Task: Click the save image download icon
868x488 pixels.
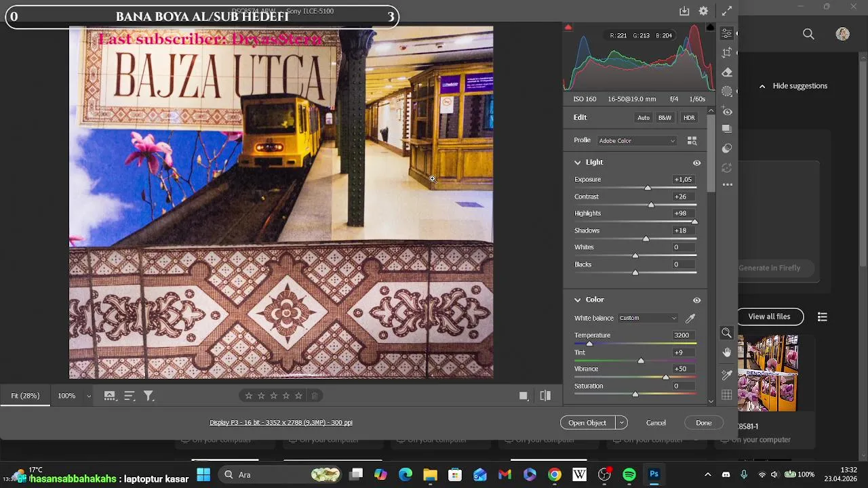Action: (684, 11)
